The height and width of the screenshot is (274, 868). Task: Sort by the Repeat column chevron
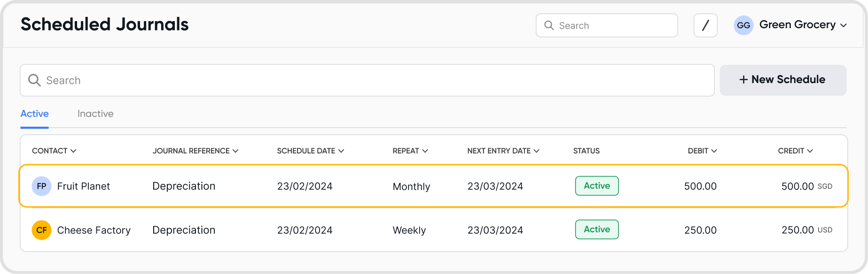tap(425, 151)
